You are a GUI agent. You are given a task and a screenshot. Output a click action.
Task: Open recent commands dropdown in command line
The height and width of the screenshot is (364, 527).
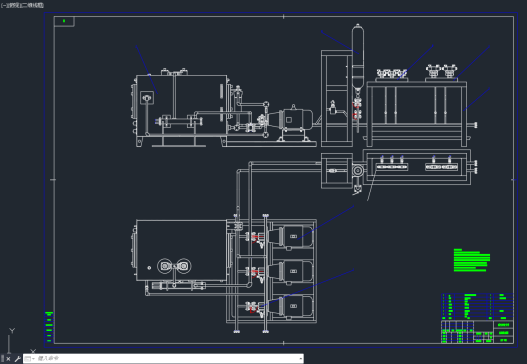30,359
